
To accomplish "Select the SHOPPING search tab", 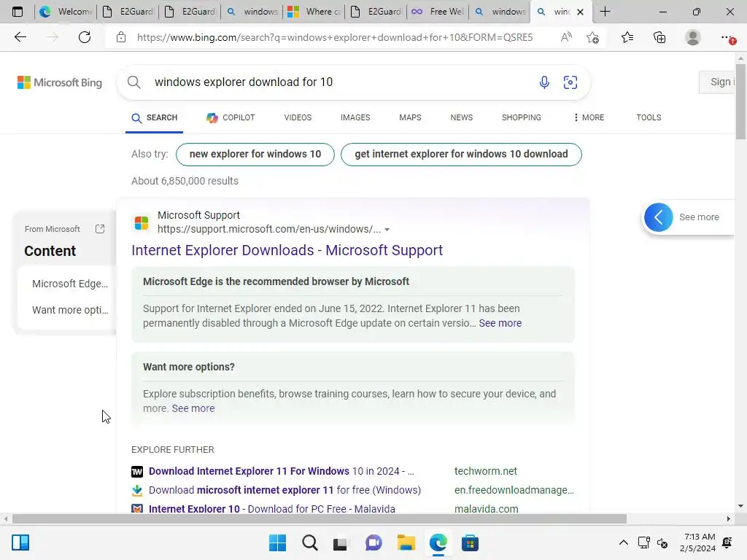I will click(x=521, y=117).
